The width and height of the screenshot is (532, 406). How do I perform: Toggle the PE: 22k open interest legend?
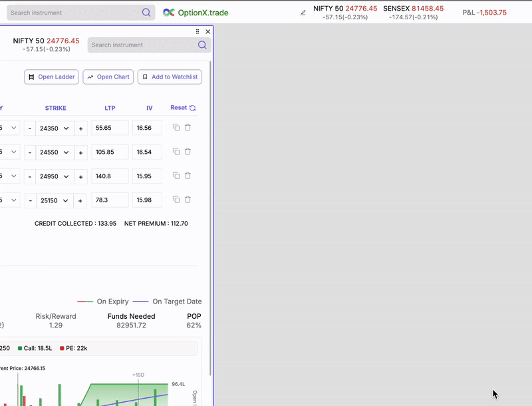click(x=73, y=348)
